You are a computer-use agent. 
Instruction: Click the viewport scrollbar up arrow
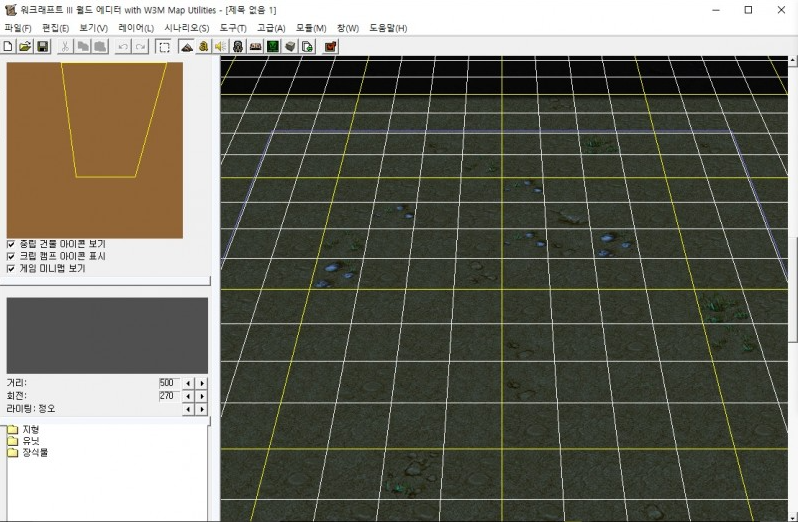[x=793, y=60]
